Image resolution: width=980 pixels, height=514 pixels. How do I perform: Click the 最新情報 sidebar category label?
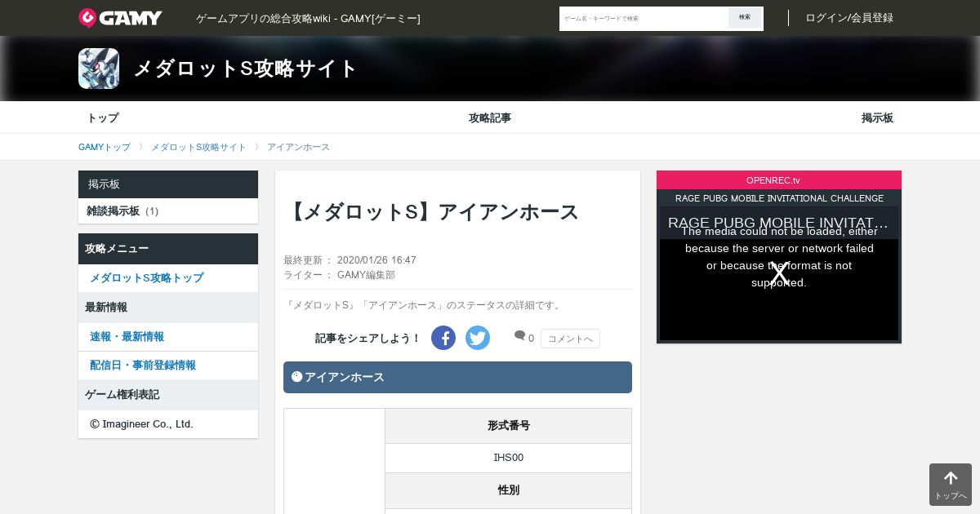coord(168,308)
